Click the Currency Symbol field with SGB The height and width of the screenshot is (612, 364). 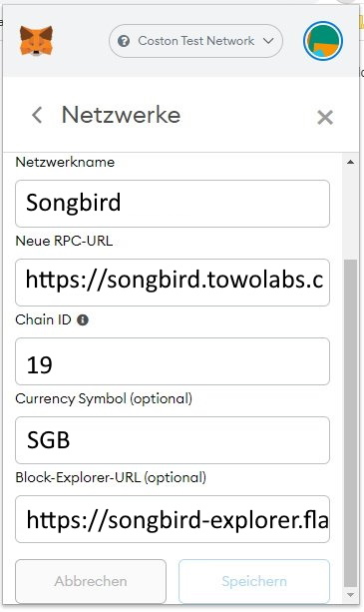tap(173, 440)
